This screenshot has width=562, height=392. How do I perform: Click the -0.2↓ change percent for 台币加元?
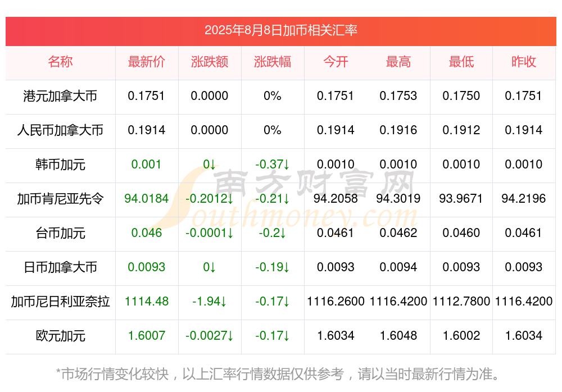coord(273,233)
